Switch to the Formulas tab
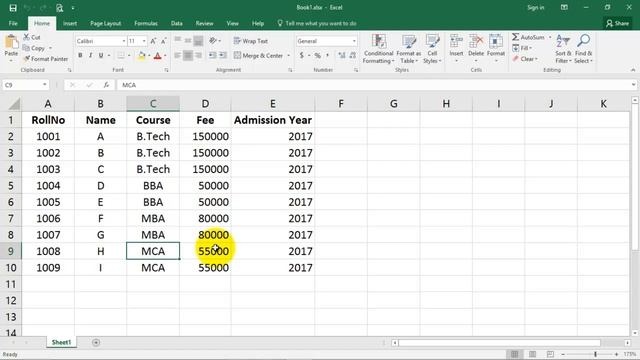Viewport: 640px width, 360px height. [x=146, y=23]
